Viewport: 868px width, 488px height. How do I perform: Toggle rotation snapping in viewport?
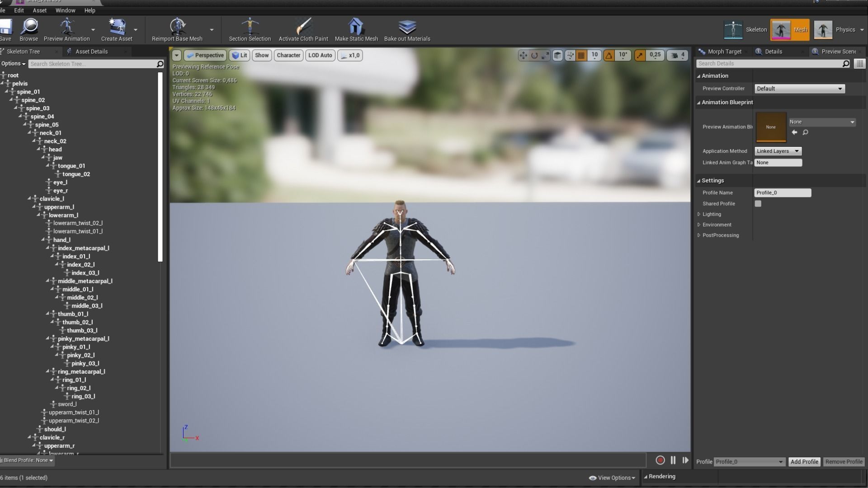[x=609, y=55]
